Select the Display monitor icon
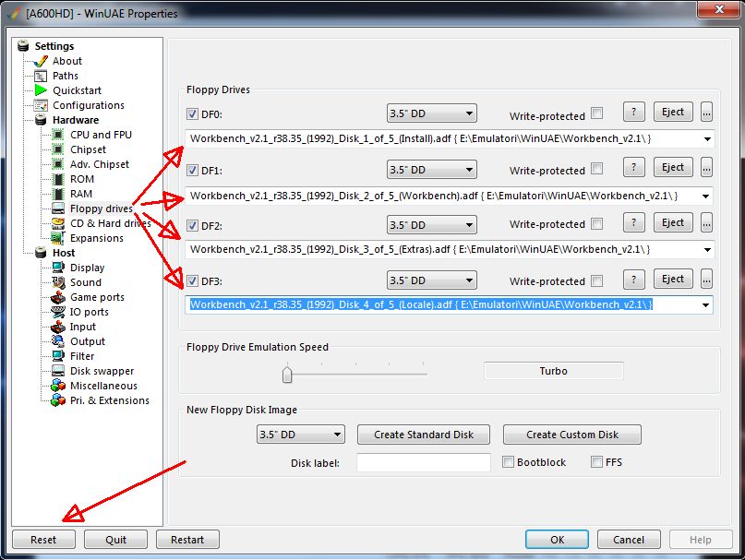Screen dimensions: 745x560 (x=58, y=268)
